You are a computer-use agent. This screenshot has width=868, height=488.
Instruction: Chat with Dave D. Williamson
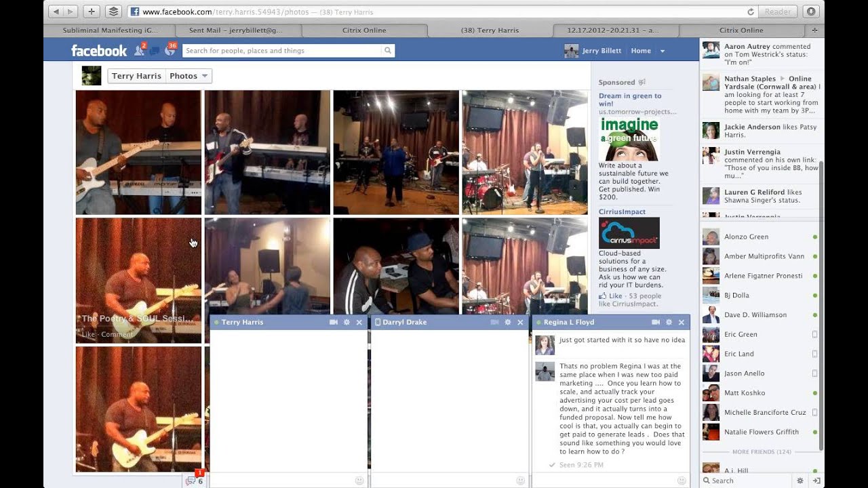(x=760, y=315)
